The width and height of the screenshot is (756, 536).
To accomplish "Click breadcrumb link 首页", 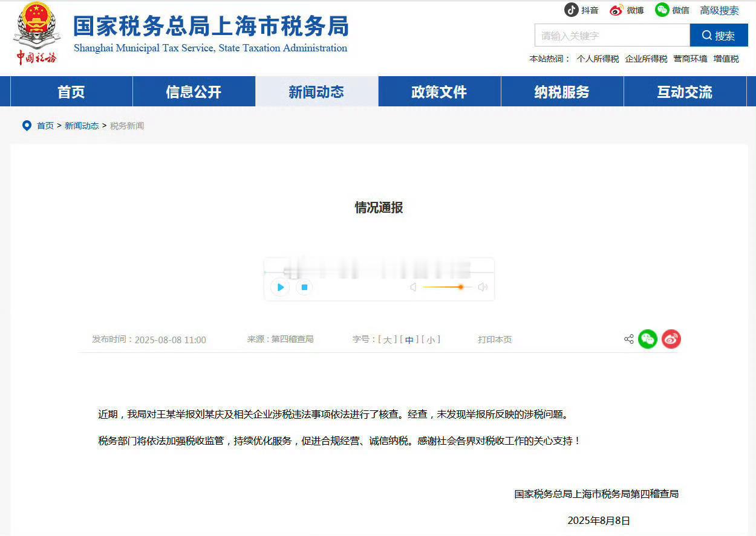I will (x=45, y=126).
